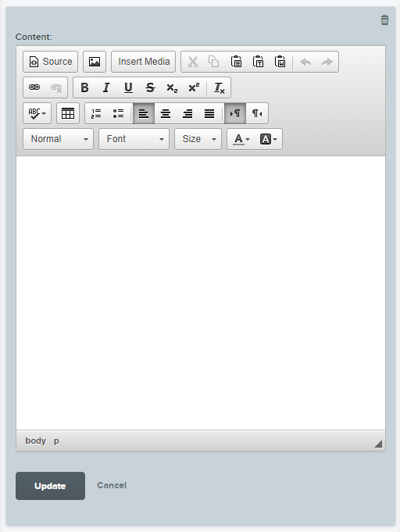The height and width of the screenshot is (532, 400).
Task: Undo the last edit
Action: (305, 62)
